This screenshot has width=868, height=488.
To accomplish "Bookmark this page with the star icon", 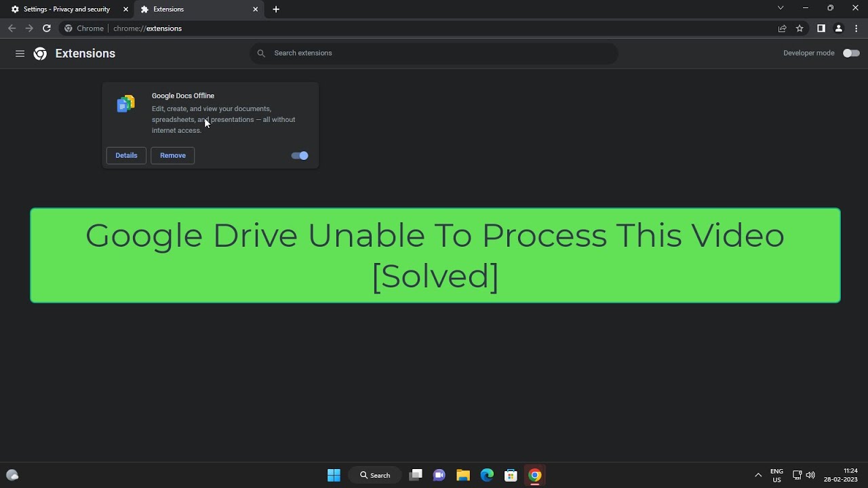I will [800, 28].
